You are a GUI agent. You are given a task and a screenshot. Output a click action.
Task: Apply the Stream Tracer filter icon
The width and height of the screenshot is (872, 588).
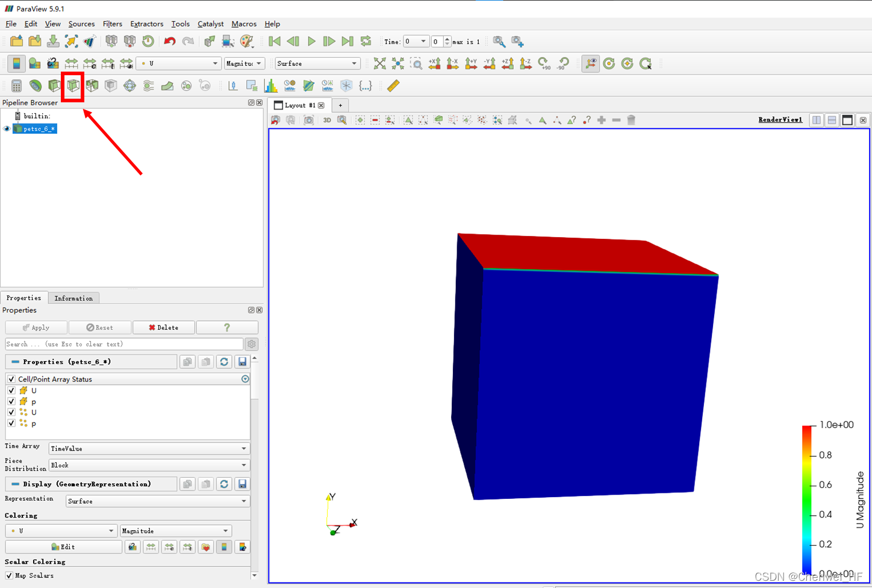(x=148, y=85)
